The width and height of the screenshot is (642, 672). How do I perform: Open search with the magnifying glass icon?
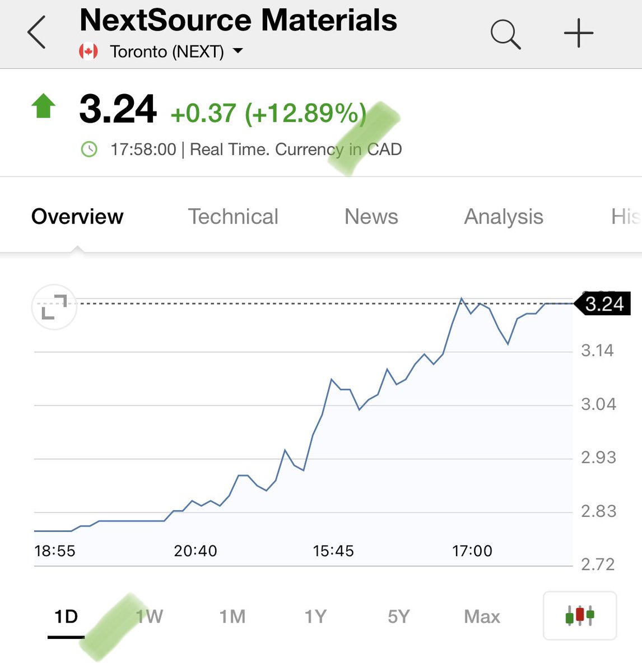505,34
